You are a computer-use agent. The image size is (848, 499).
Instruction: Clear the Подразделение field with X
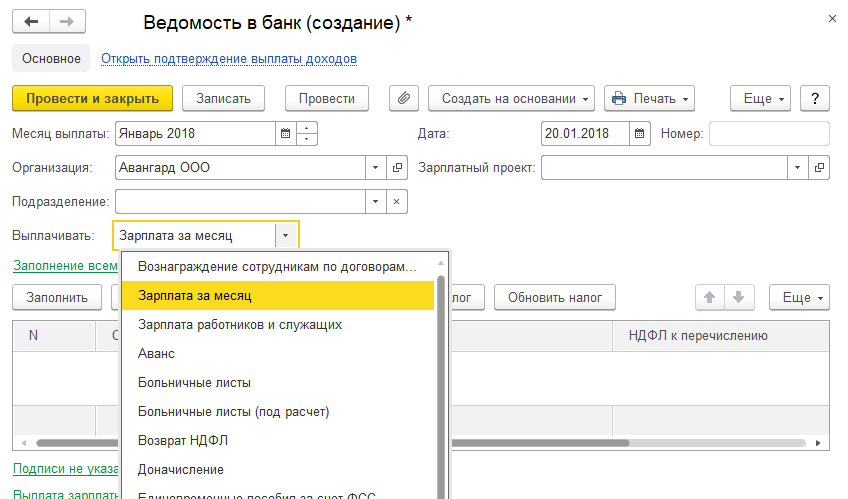coord(397,202)
